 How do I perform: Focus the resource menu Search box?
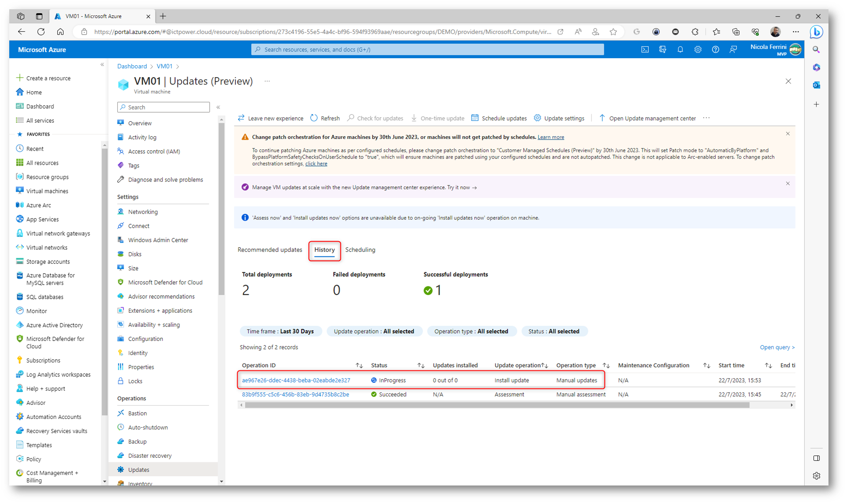click(163, 107)
